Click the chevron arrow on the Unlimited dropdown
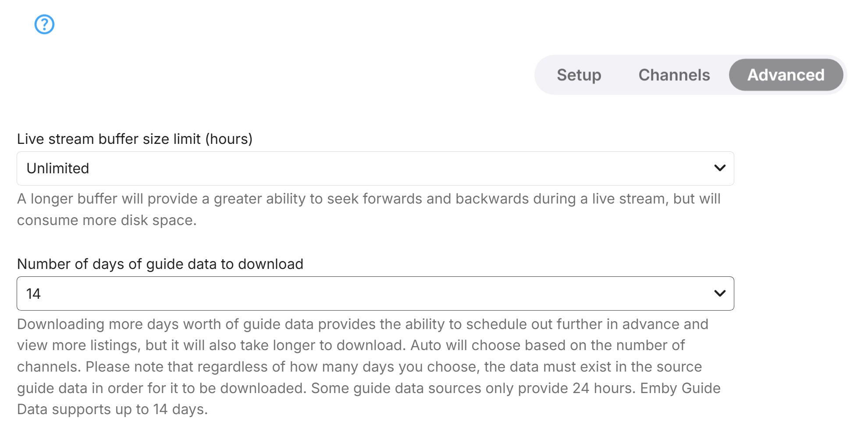This screenshot has width=868, height=433. (x=719, y=168)
